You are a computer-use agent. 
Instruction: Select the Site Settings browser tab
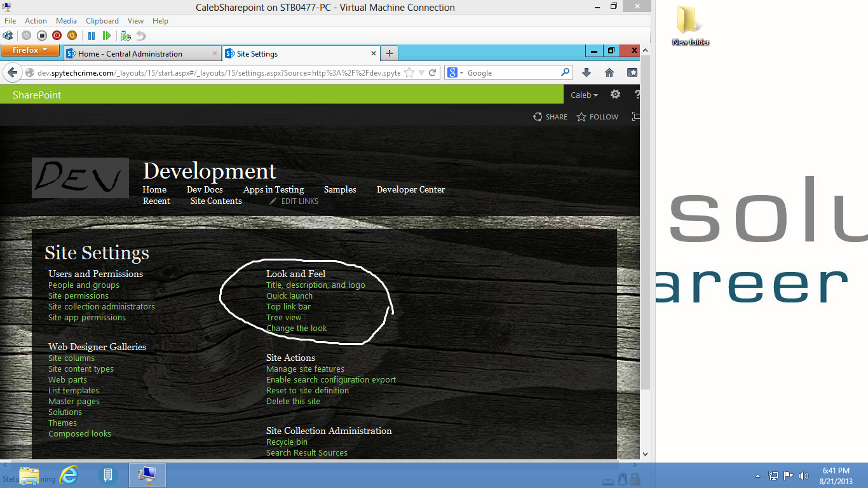click(x=301, y=54)
